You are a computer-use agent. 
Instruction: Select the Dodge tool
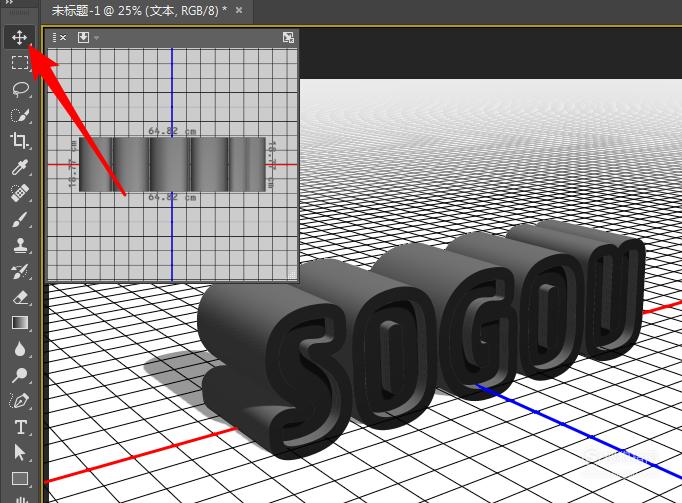click(20, 375)
